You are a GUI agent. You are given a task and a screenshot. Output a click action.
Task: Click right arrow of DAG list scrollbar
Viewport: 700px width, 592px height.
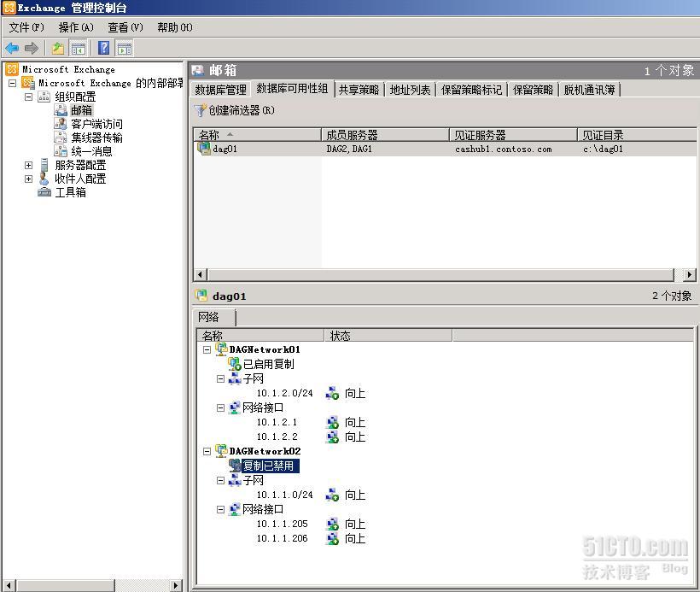(690, 274)
